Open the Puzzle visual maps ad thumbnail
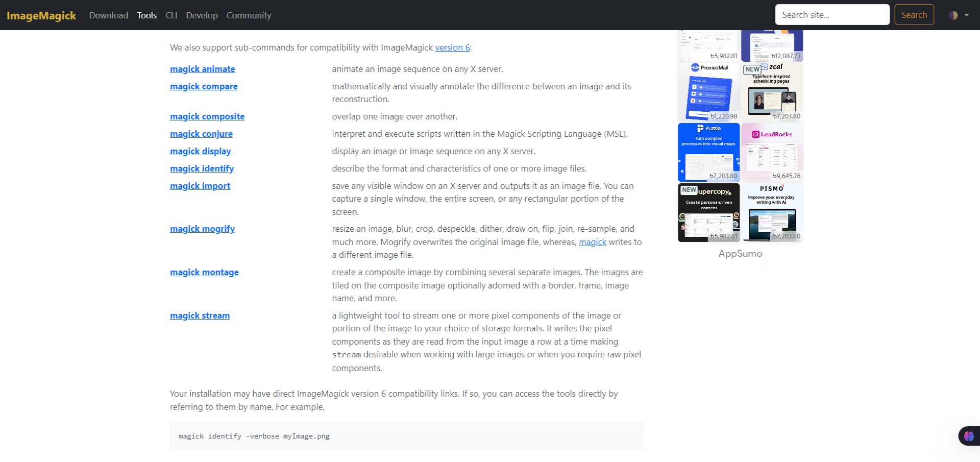Viewport: 980px width, 462px height. click(x=708, y=152)
